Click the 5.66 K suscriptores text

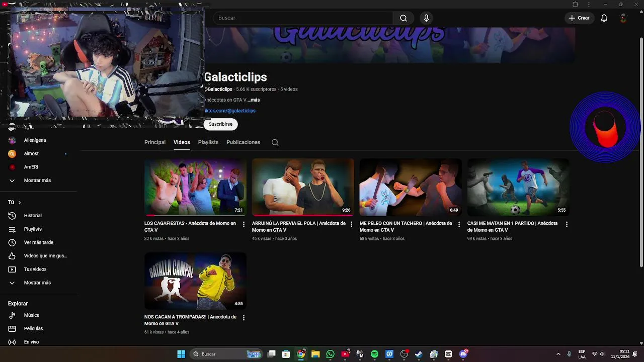256,89
